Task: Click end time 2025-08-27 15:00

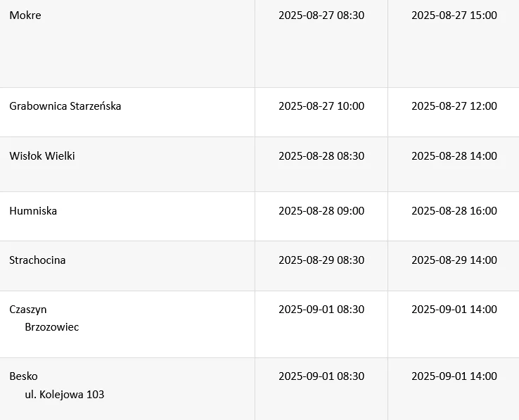Action: pyautogui.click(x=454, y=15)
